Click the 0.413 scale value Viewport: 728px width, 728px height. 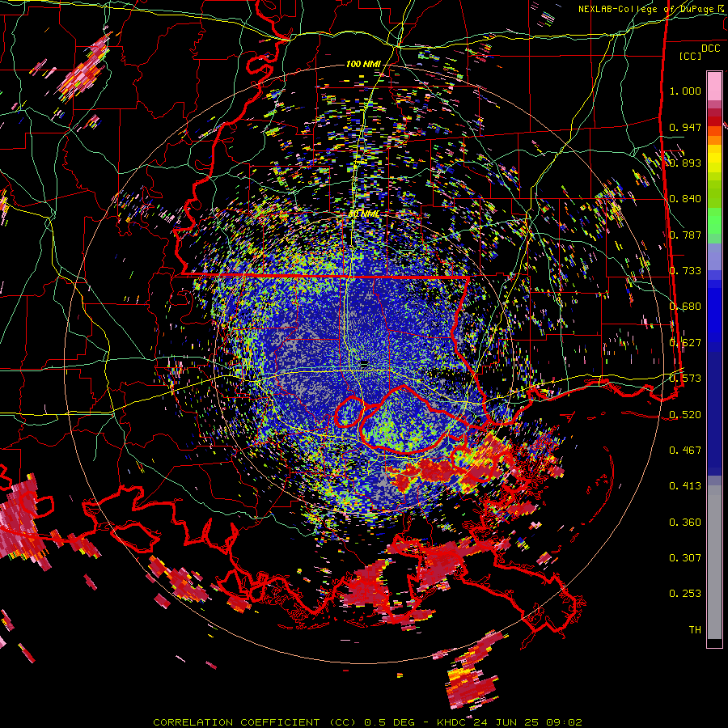click(x=685, y=485)
